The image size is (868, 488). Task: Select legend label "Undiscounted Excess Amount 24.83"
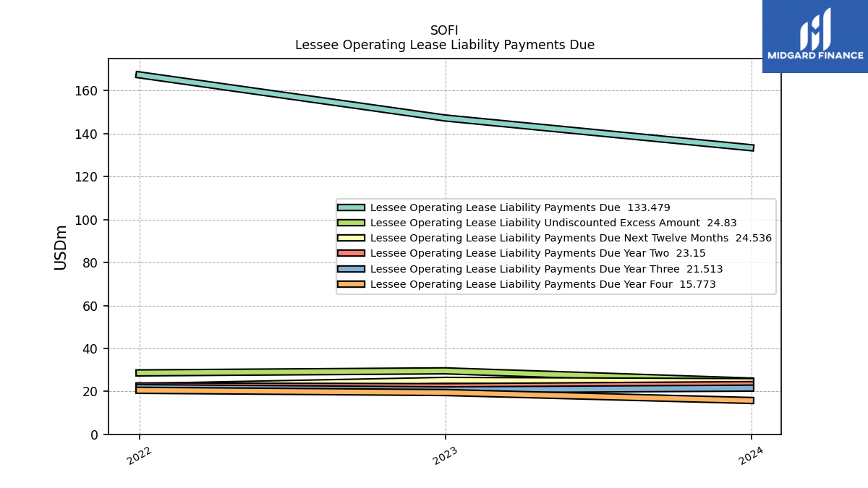click(553, 223)
